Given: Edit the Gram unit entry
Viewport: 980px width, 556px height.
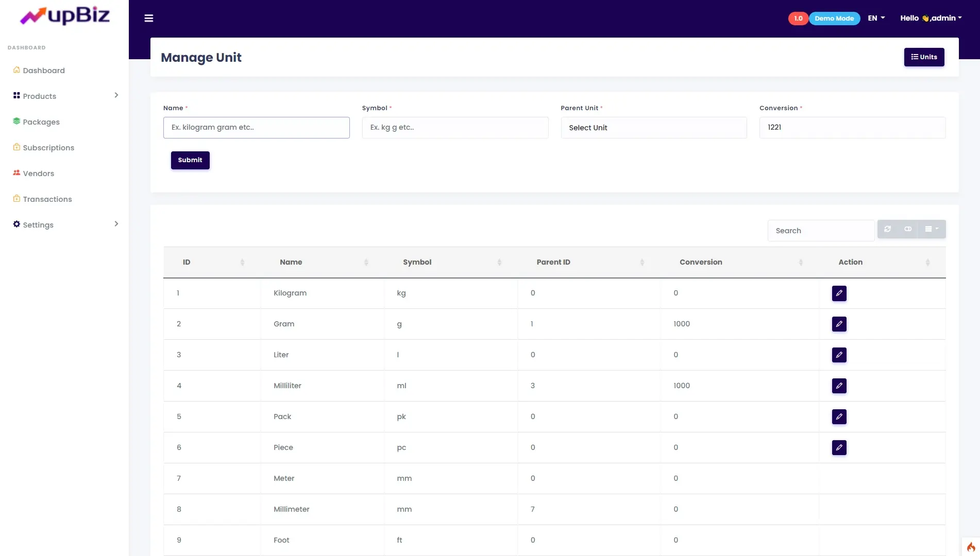Looking at the screenshot, I should coord(839,324).
